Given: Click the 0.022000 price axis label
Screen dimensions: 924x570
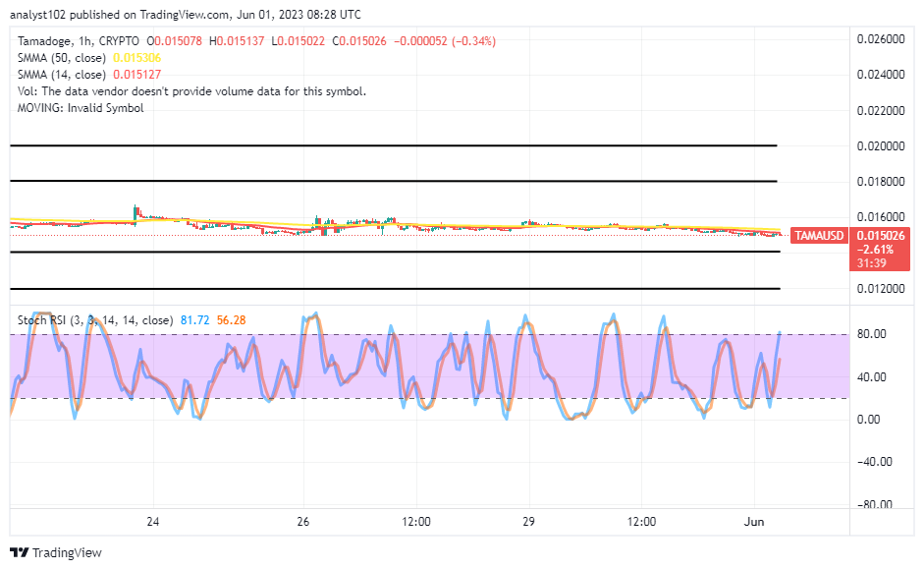Looking at the screenshot, I should [881, 110].
